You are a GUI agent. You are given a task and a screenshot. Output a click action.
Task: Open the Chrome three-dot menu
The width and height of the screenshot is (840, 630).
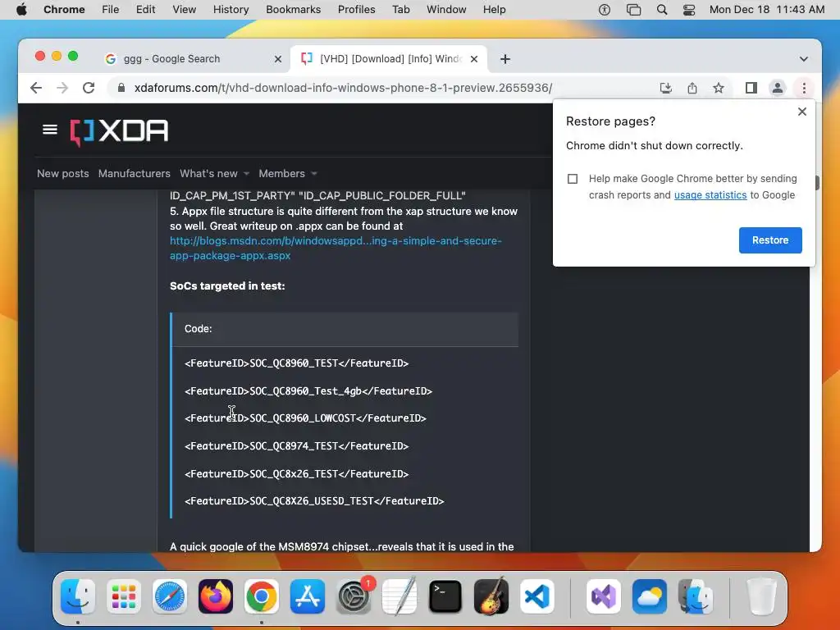pyautogui.click(x=804, y=88)
